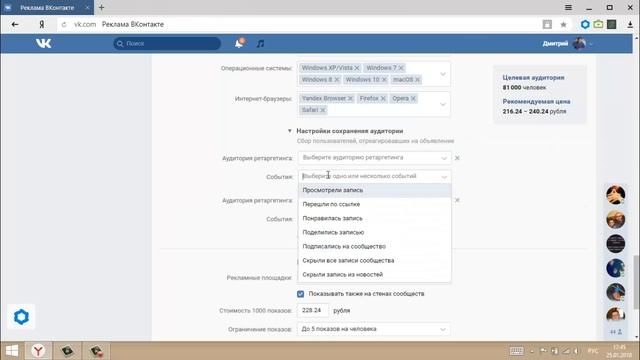Image resolution: width=640 pixels, height=360 pixels.
Task: Click the Yandex 'Я' home button
Action: coord(42,24)
